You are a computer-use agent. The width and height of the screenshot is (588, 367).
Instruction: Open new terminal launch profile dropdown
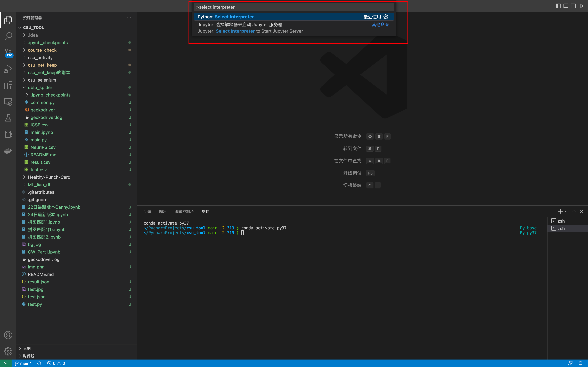[566, 212]
